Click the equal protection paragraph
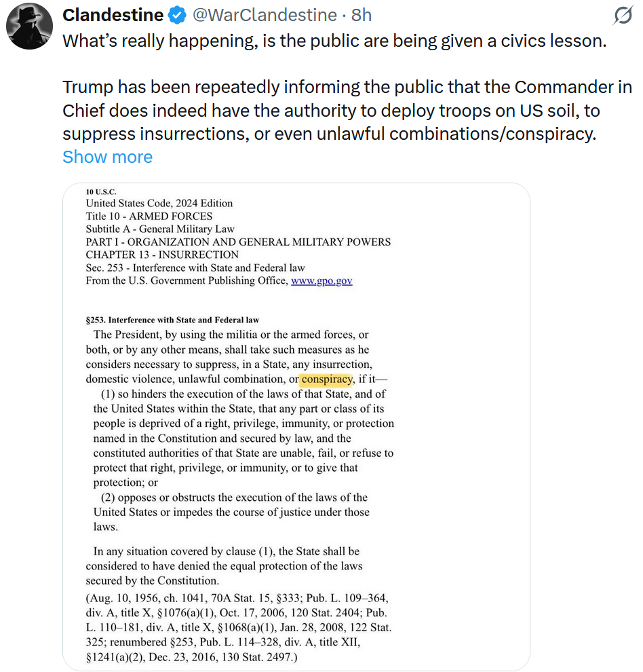Screen dimensions: 643x672 tap(224, 566)
